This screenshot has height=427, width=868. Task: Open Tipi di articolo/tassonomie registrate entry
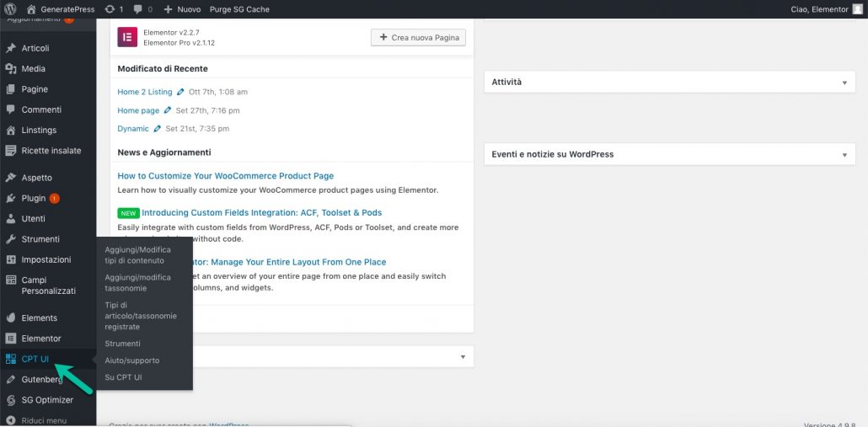click(140, 316)
